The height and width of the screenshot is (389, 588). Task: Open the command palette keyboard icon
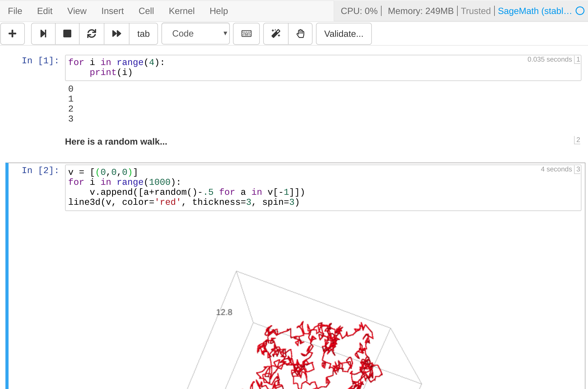click(x=246, y=34)
